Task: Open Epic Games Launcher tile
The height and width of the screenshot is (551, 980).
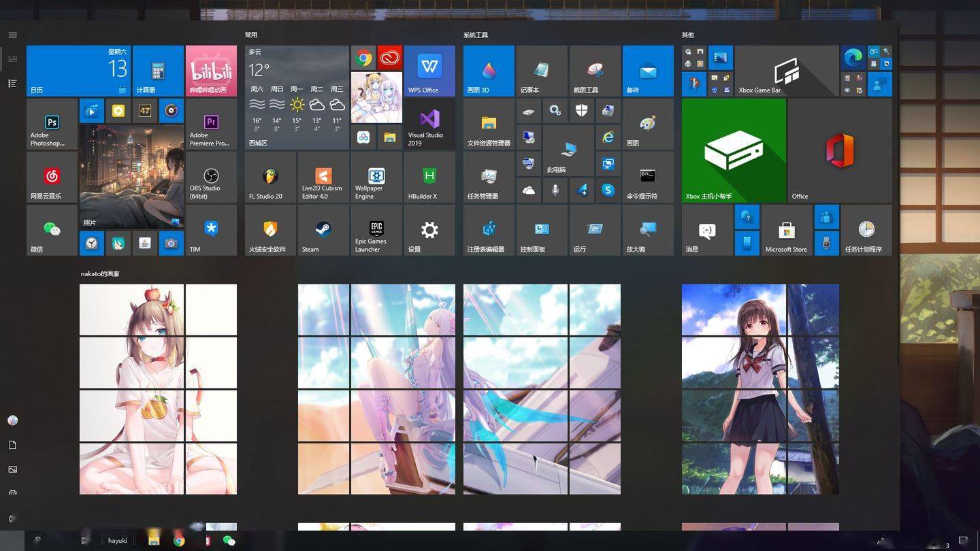Action: (376, 230)
